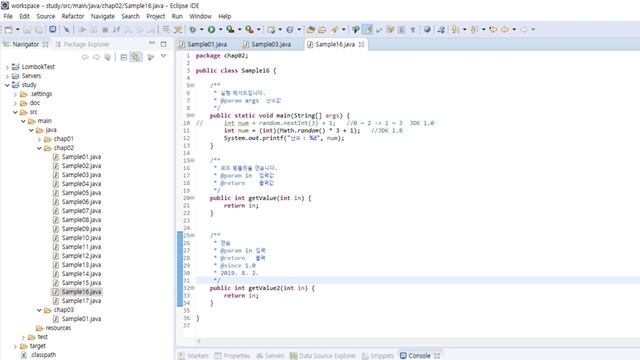The width and height of the screenshot is (640, 360).
Task: Toggle folding at line 25 Javadoc comment
Action: (192, 236)
